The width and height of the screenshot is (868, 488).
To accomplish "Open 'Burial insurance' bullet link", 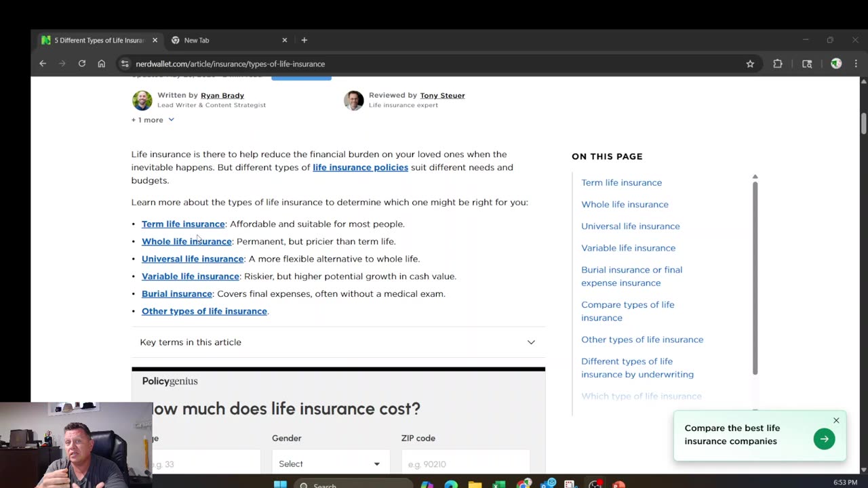I will tap(177, 293).
